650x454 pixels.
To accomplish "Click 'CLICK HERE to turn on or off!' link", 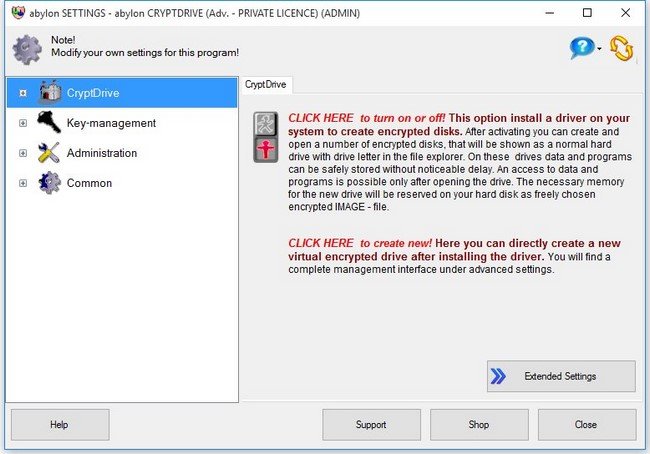I will tap(367, 118).
